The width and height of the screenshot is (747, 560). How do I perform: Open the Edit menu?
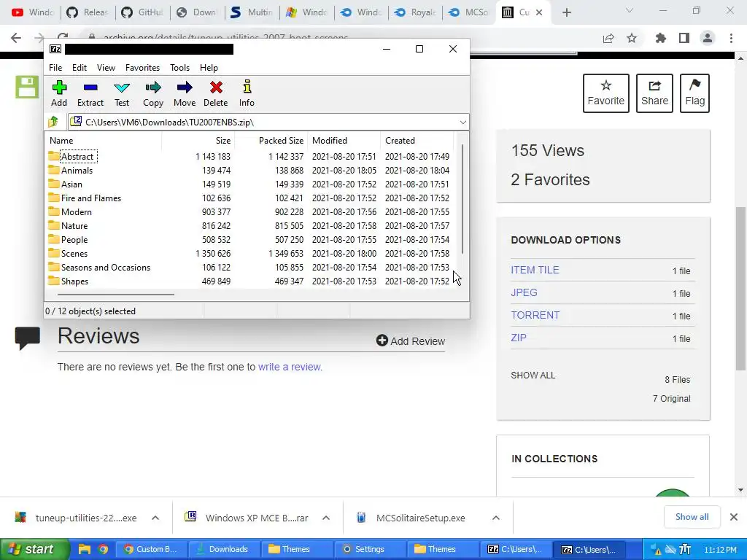pos(79,68)
